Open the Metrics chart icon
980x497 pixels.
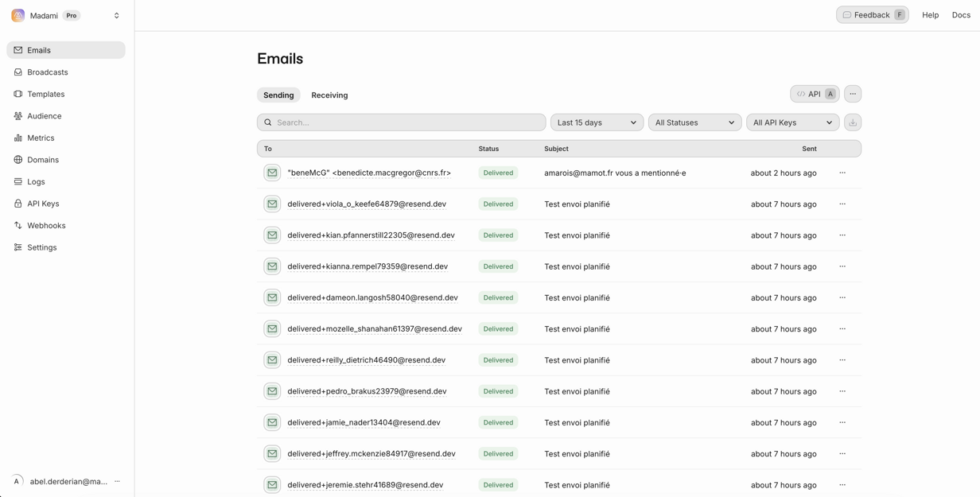pyautogui.click(x=18, y=138)
